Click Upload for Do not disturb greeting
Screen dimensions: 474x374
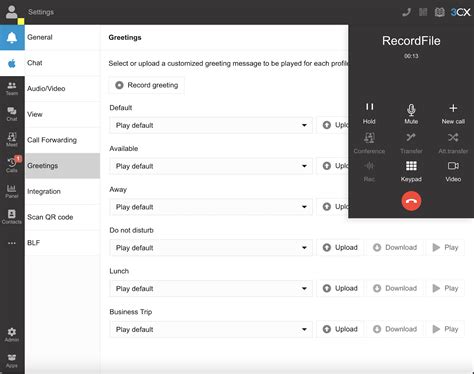340,247
